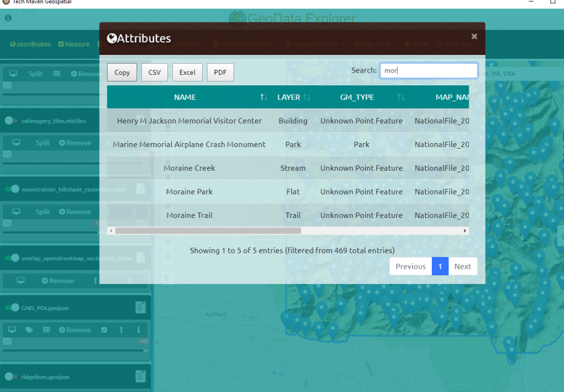
Task: Activate the Measure tool in the toolbar
Action: point(74,44)
